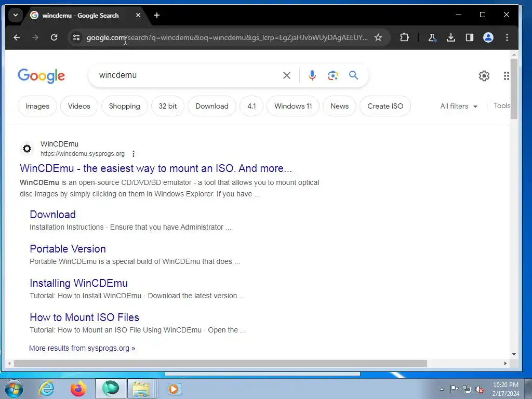Show Chrome downloads

coord(450,37)
